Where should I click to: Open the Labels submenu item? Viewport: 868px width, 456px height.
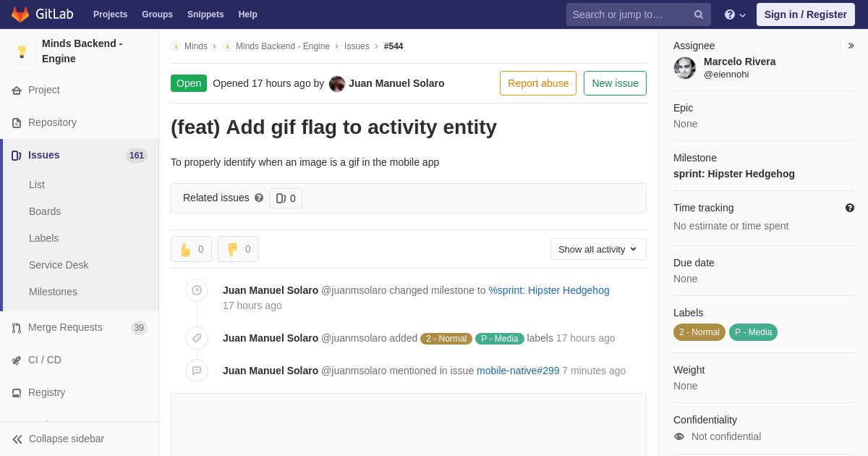click(x=44, y=238)
